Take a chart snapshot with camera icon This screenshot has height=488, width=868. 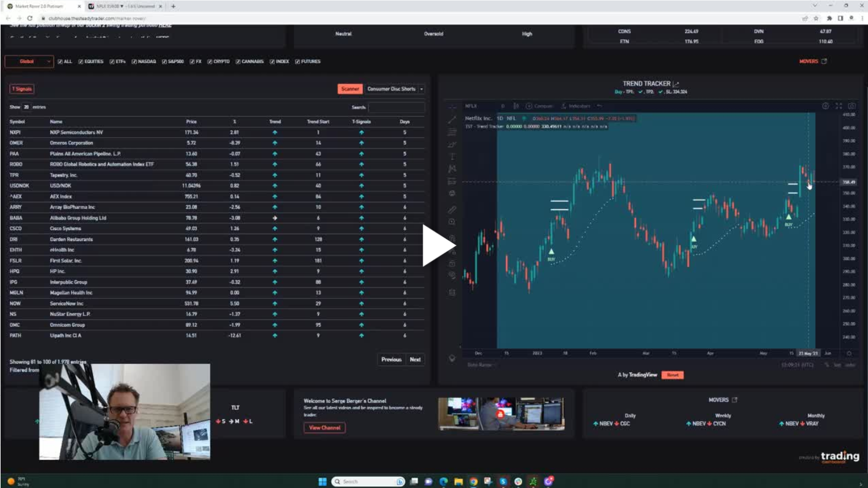[852, 106]
